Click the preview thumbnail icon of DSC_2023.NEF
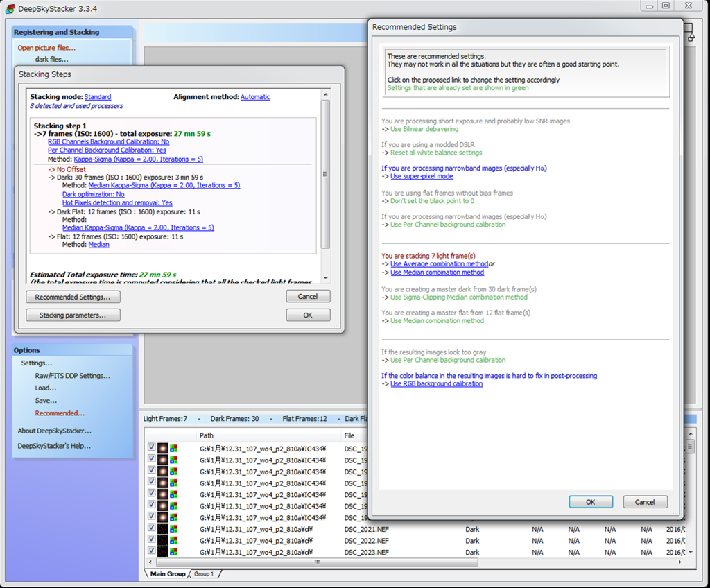The image size is (710, 588). [162, 552]
